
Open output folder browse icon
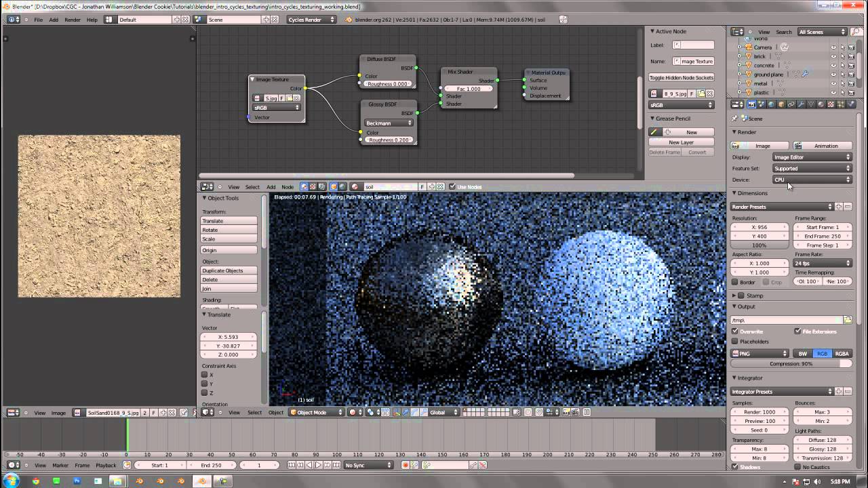[848, 320]
